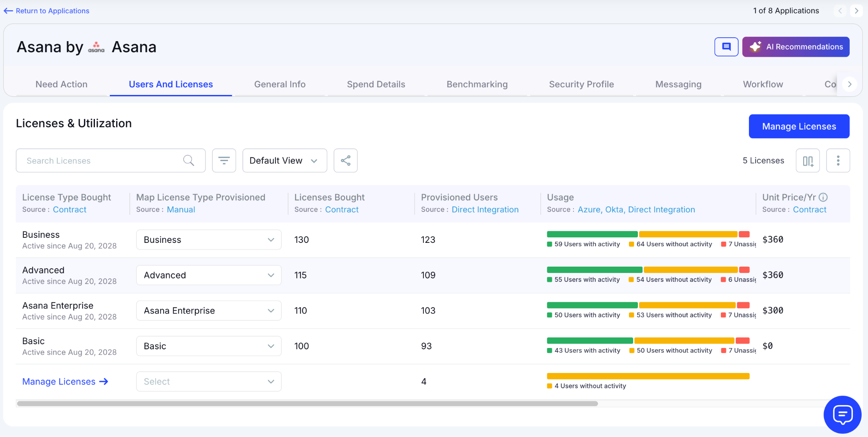The height and width of the screenshot is (437, 868).
Task: Expand the Advanced license mapping dropdown
Action: [209, 276]
